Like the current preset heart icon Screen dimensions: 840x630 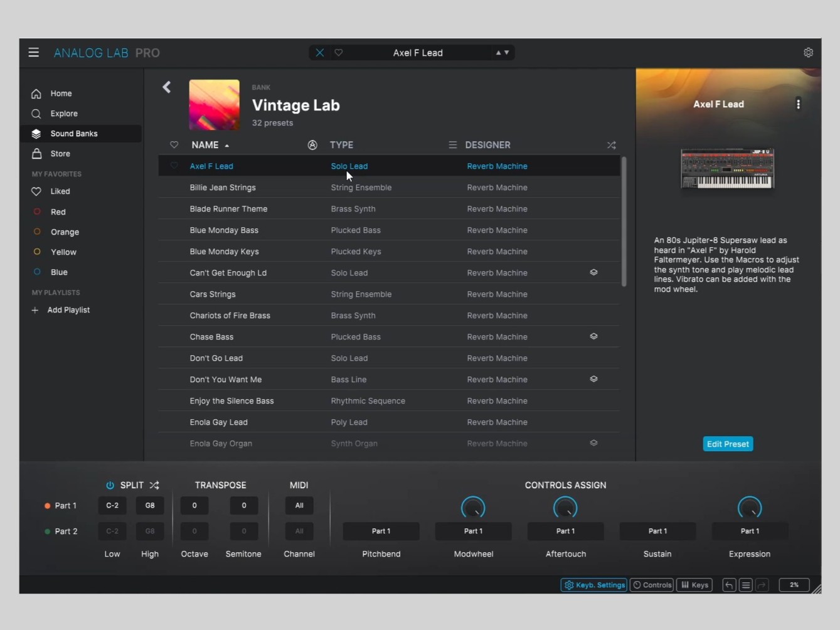tap(339, 53)
